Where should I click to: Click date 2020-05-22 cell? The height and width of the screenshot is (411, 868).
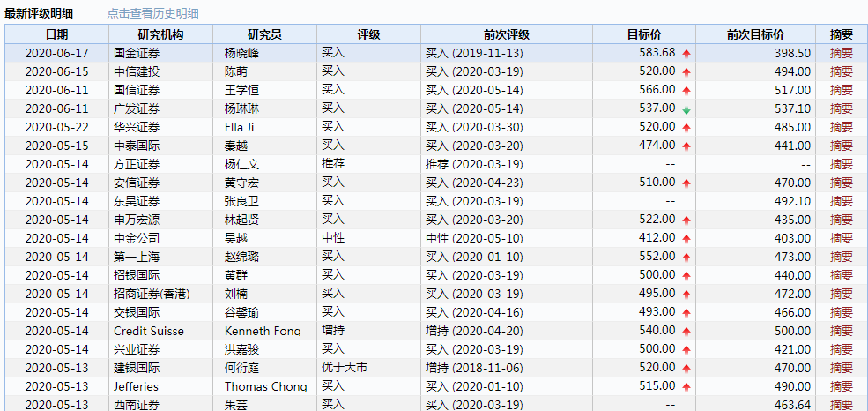coord(57,127)
